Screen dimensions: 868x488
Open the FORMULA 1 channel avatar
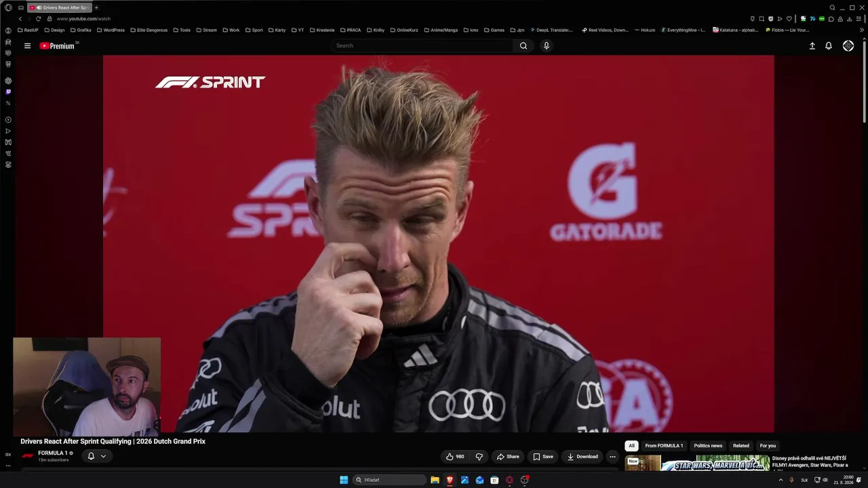click(x=28, y=456)
